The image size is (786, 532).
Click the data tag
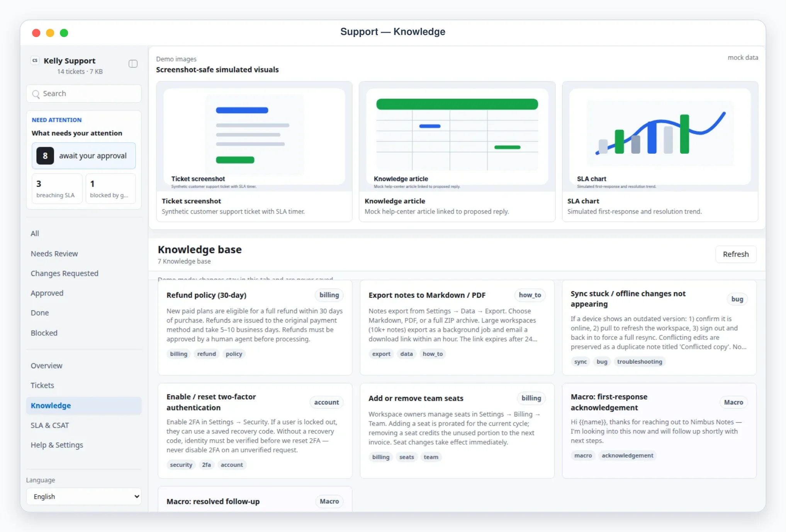click(406, 354)
